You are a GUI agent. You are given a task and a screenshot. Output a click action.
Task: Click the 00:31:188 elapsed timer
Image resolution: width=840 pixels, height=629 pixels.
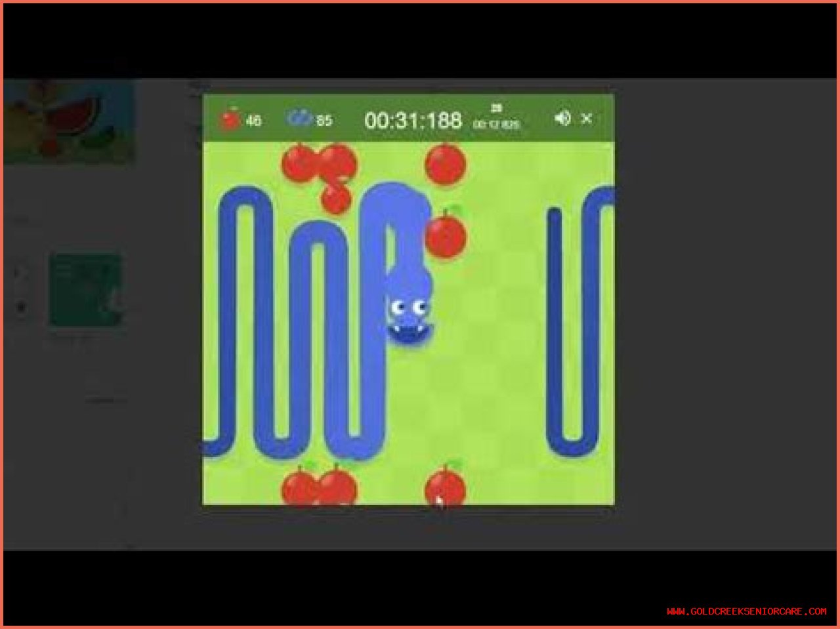click(413, 120)
